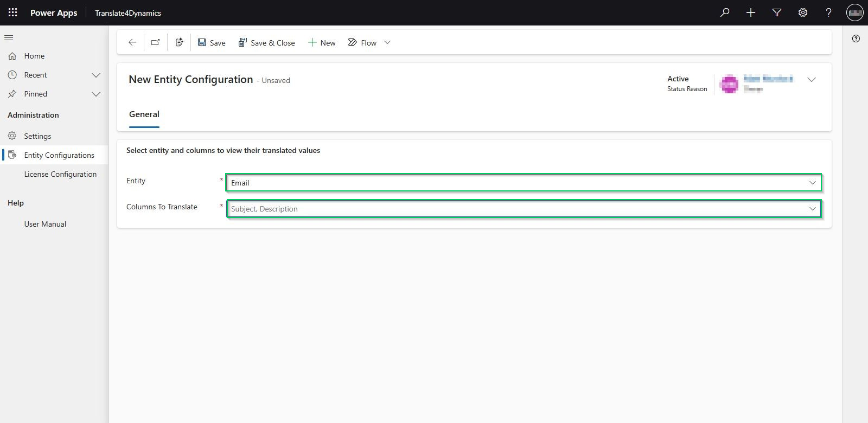Viewport: 868px width, 423px height.
Task: Open record in new window icon
Action: (x=156, y=42)
